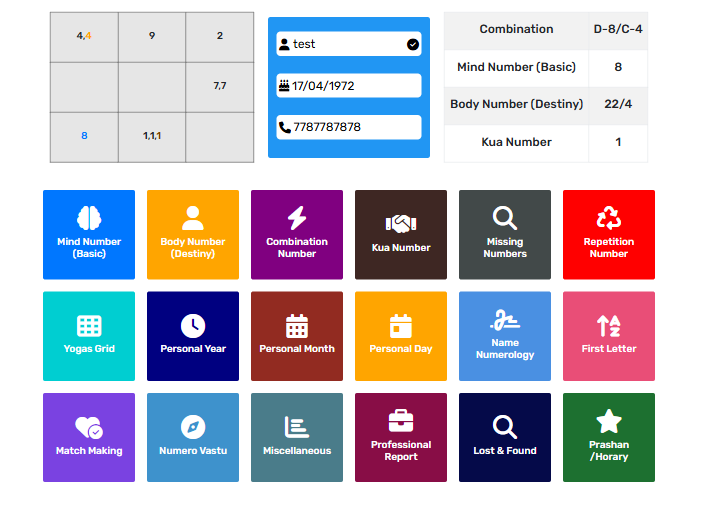Open Name Numerology section
This screenshot has width=709, height=506.
505,336
